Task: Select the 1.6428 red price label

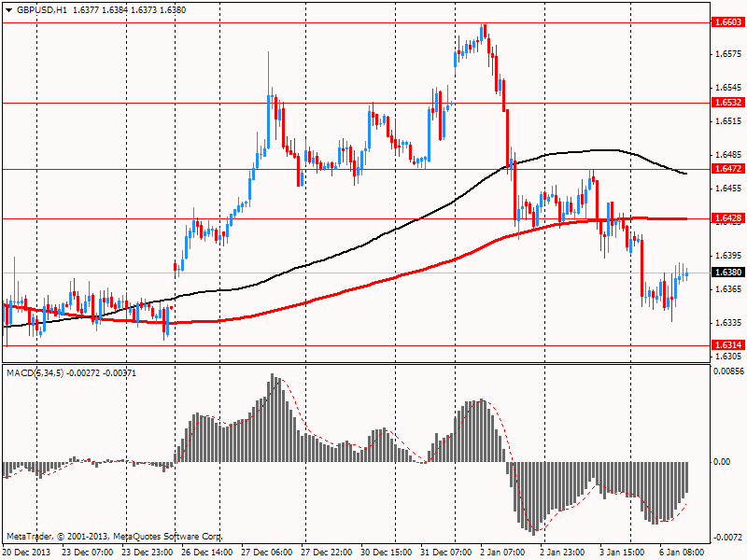Action: 729,218
